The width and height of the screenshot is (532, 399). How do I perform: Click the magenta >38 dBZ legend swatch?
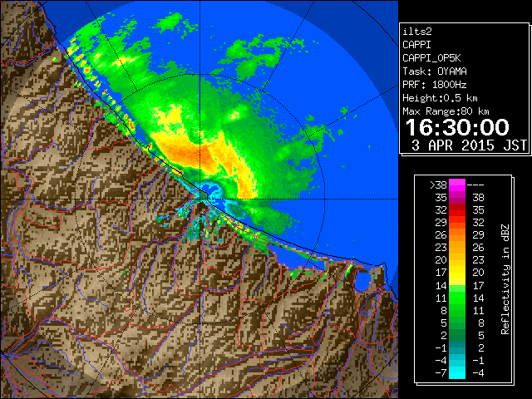(x=457, y=185)
